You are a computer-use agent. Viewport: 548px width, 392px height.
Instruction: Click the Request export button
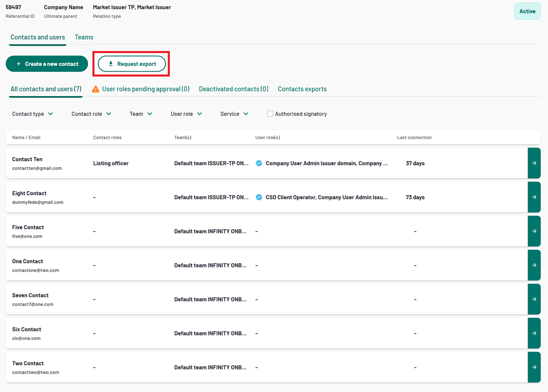(132, 64)
